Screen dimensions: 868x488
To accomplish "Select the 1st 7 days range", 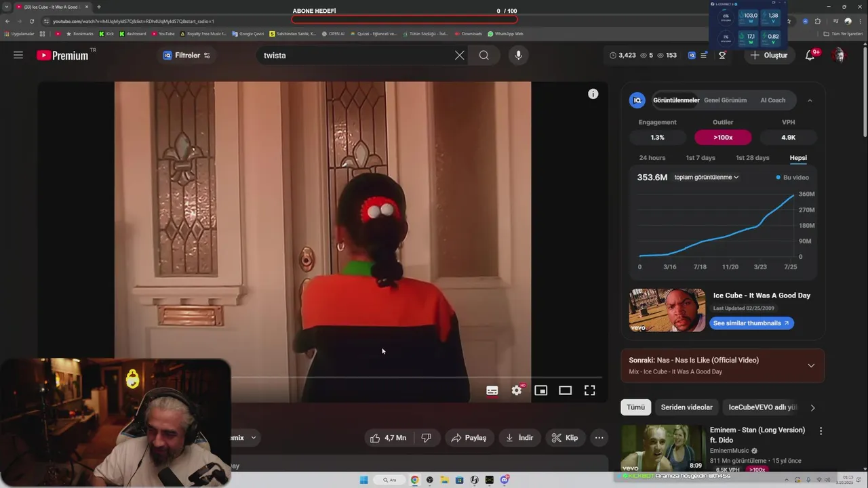I will [701, 158].
